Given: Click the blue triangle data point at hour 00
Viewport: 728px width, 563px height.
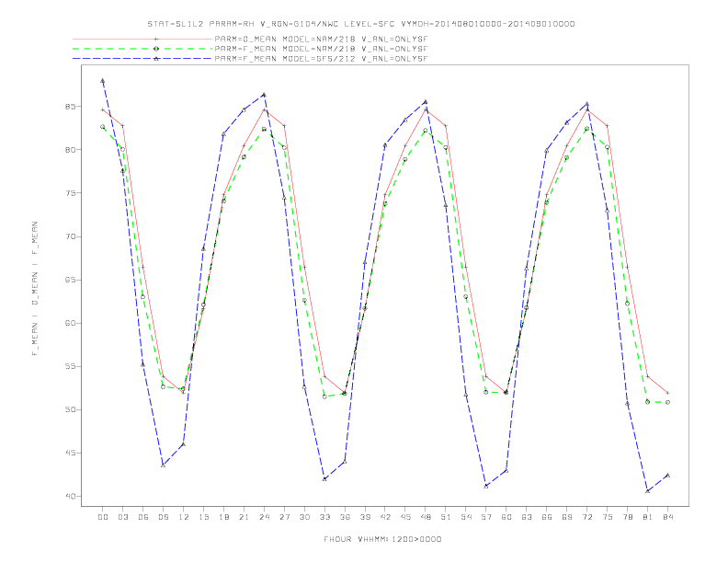Looking at the screenshot, I should click(x=103, y=80).
